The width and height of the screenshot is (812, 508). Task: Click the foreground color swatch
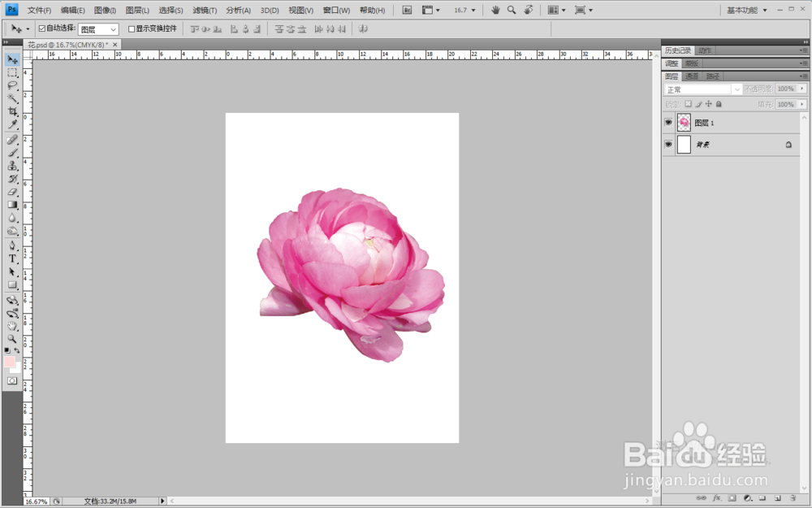(x=9, y=362)
